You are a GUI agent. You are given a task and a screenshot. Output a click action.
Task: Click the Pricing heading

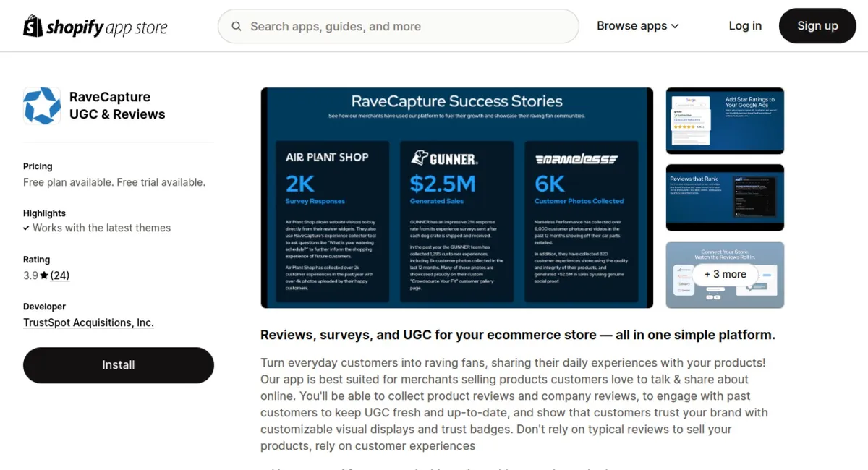(38, 166)
